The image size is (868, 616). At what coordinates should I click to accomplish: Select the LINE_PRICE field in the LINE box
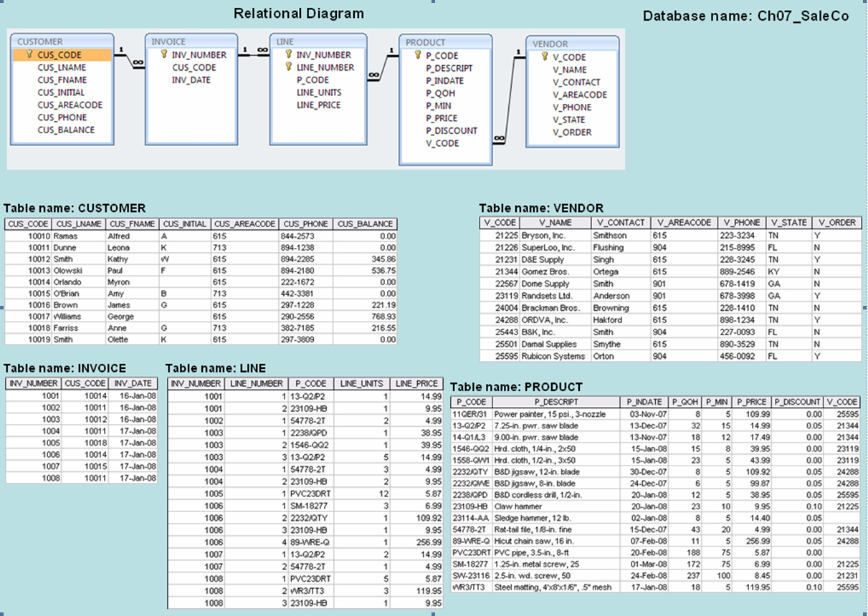pos(318,104)
